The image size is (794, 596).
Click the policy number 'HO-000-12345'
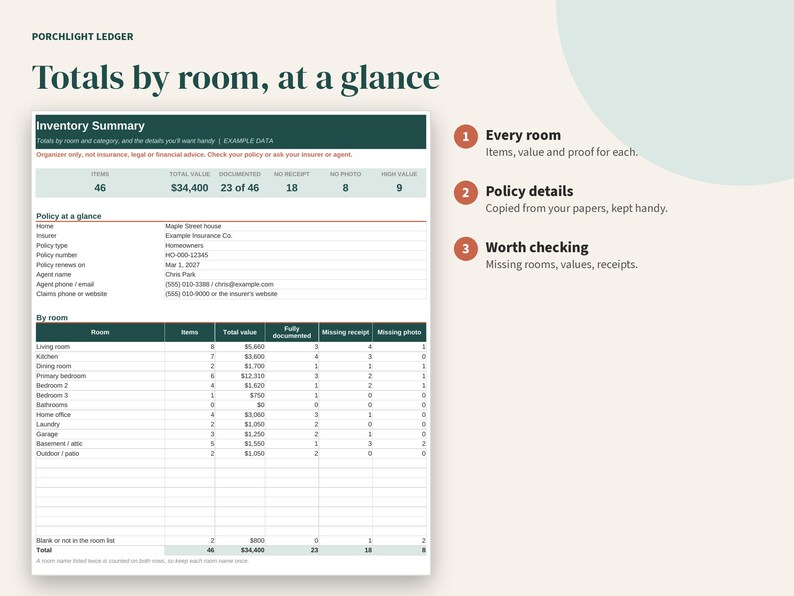pos(186,255)
